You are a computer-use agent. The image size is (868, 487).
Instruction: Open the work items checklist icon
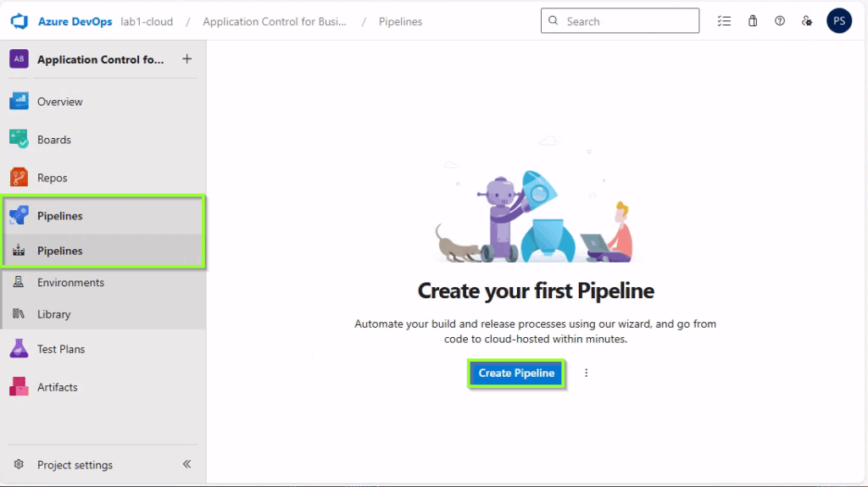(724, 21)
